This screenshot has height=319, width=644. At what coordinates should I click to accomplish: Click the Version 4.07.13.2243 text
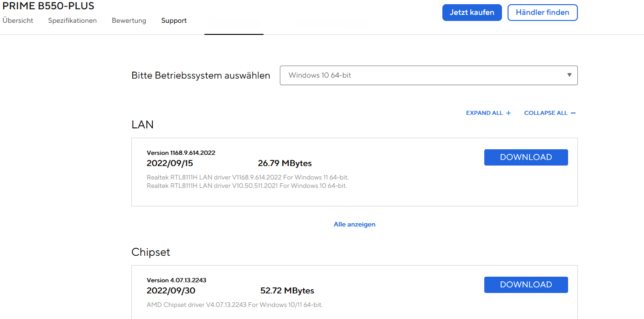pyautogui.click(x=176, y=280)
